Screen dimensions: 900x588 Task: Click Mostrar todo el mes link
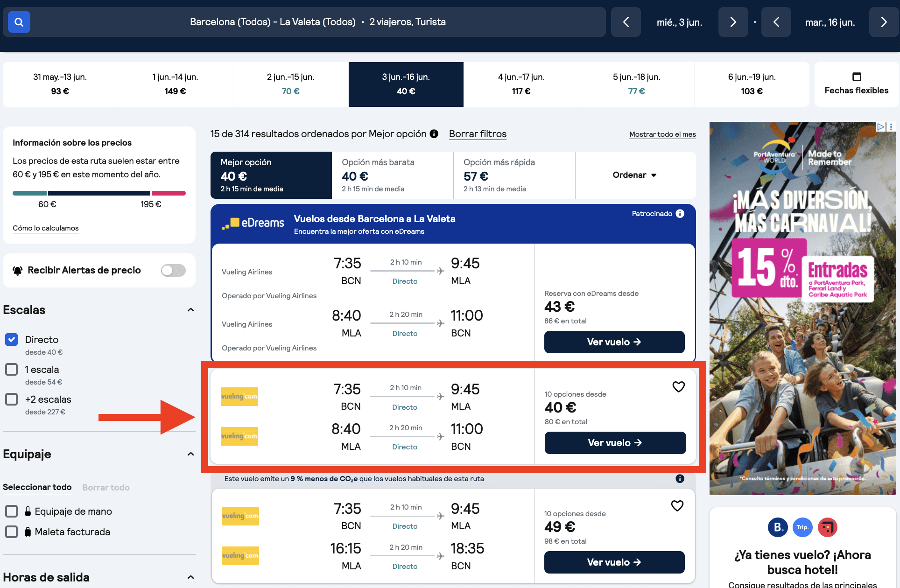click(662, 134)
